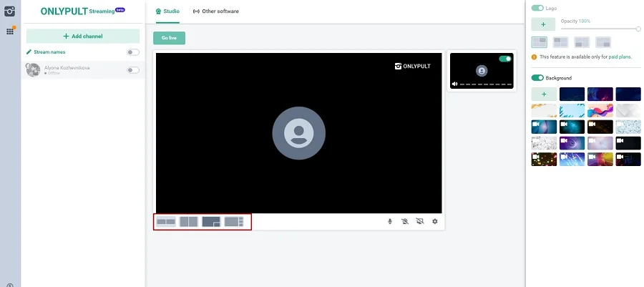The width and height of the screenshot is (644, 287).
Task: Mute the microphone below the preview
Action: tap(390, 221)
